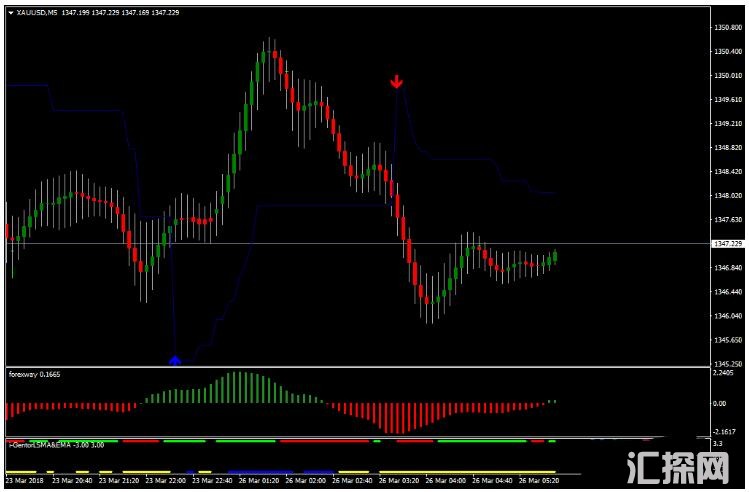Click the red sell signal arrow
Viewport: 749px width, 492px height.
click(x=396, y=82)
